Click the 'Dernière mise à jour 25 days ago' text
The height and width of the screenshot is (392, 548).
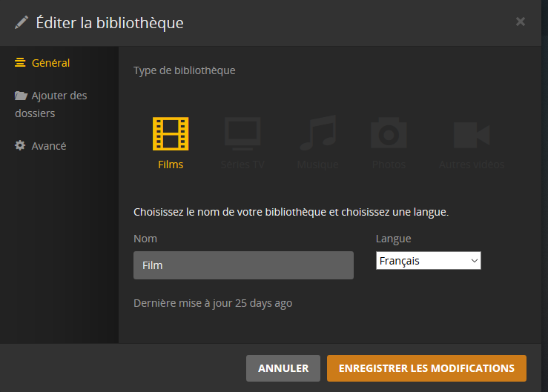[x=213, y=303]
